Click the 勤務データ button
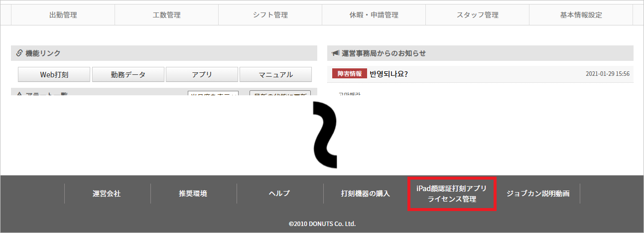The height and width of the screenshot is (233, 644). point(128,75)
